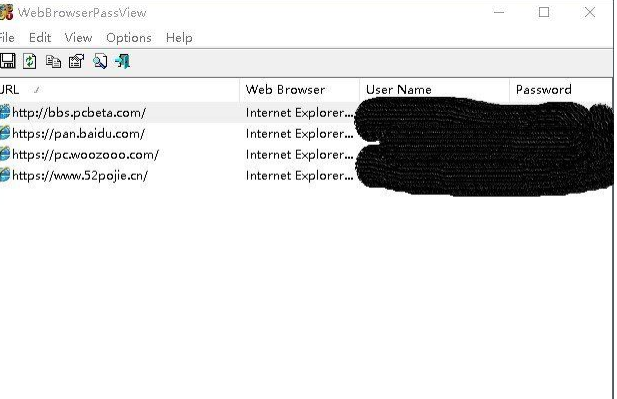
Task: Select the https://pc.woozooo.com/ entry
Action: coord(85,155)
